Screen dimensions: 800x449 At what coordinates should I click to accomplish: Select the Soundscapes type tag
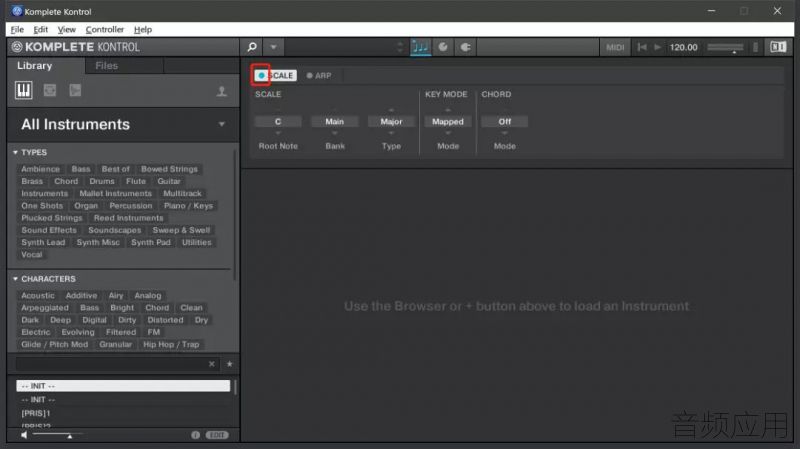[115, 230]
